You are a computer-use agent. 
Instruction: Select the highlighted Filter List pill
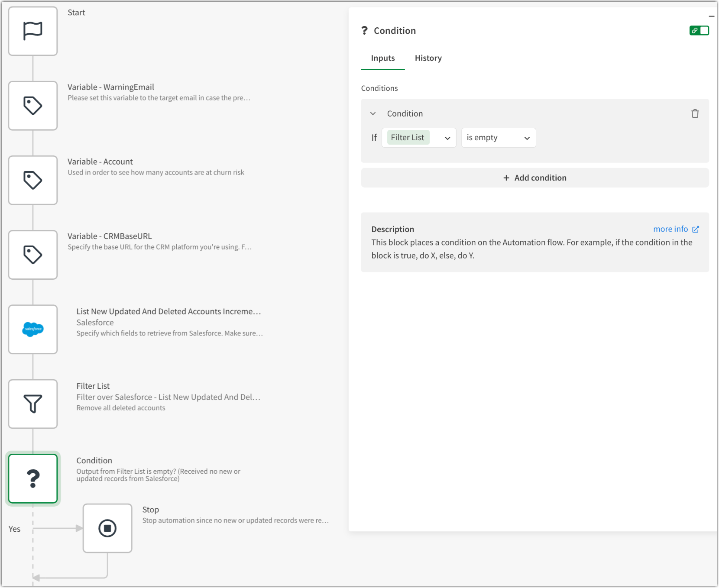(x=407, y=137)
